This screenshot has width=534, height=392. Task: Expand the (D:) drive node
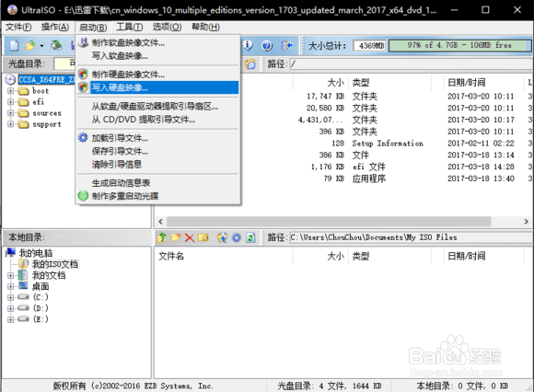click(10, 308)
